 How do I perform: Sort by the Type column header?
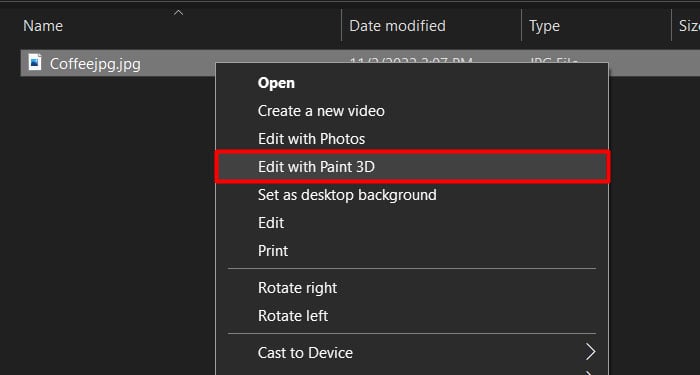[x=544, y=26]
